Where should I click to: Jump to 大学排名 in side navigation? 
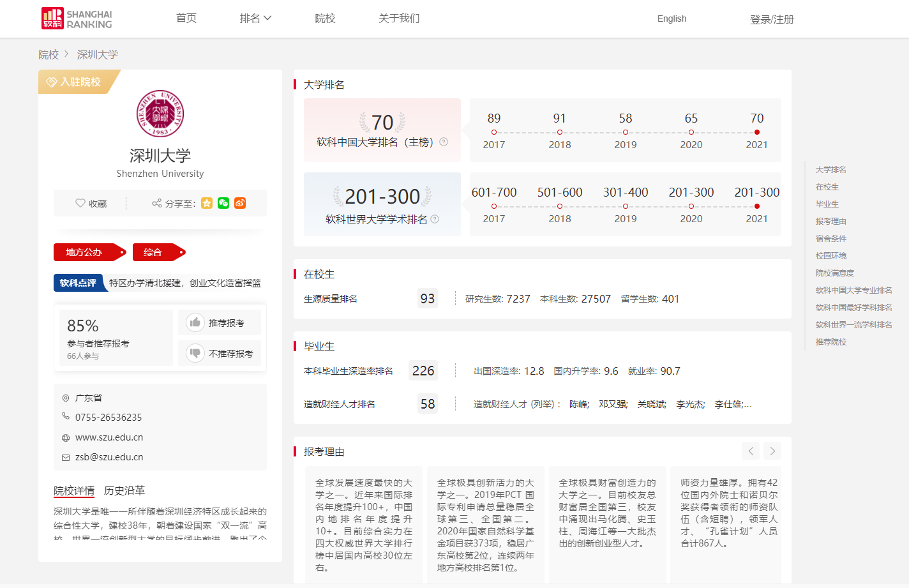coord(831,170)
